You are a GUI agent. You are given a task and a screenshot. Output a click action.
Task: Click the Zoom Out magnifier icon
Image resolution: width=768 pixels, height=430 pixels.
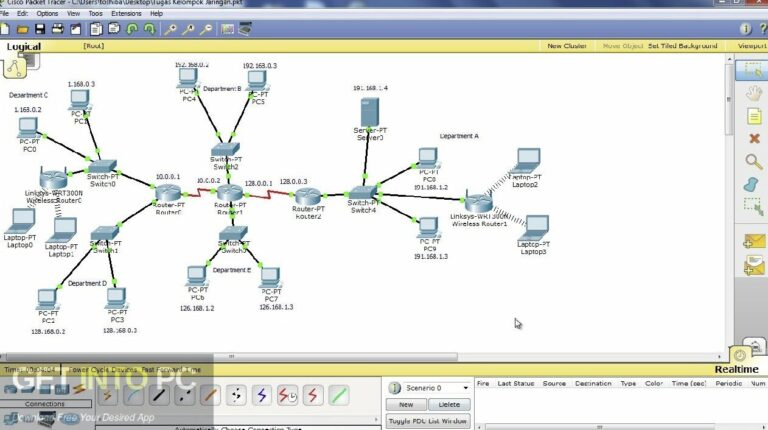(206, 29)
